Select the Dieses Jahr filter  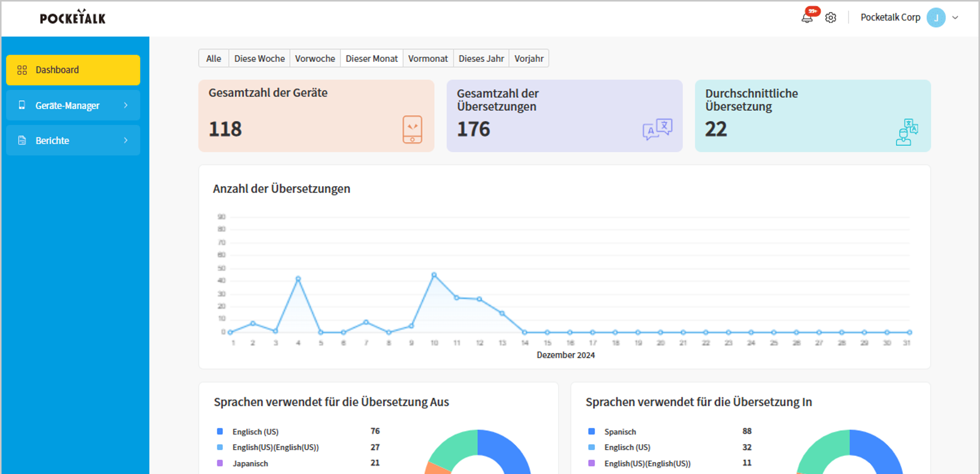481,59
